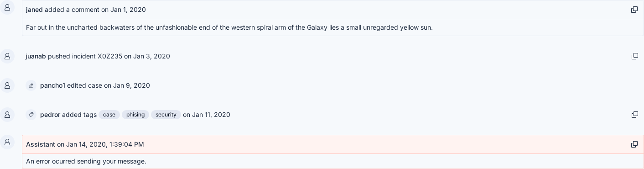Copy the juanab pushed incident entry

[x=634, y=56]
